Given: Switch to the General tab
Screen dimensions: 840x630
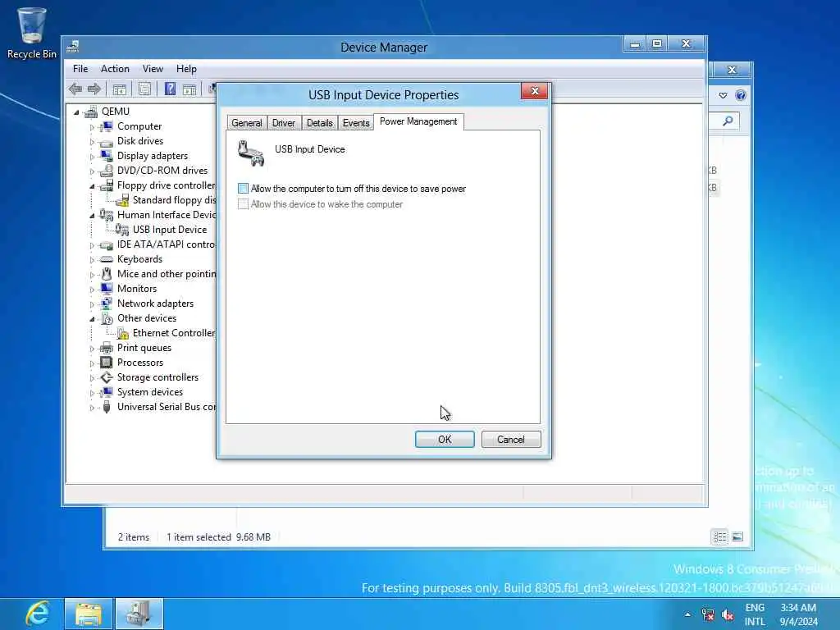Looking at the screenshot, I should (x=246, y=123).
